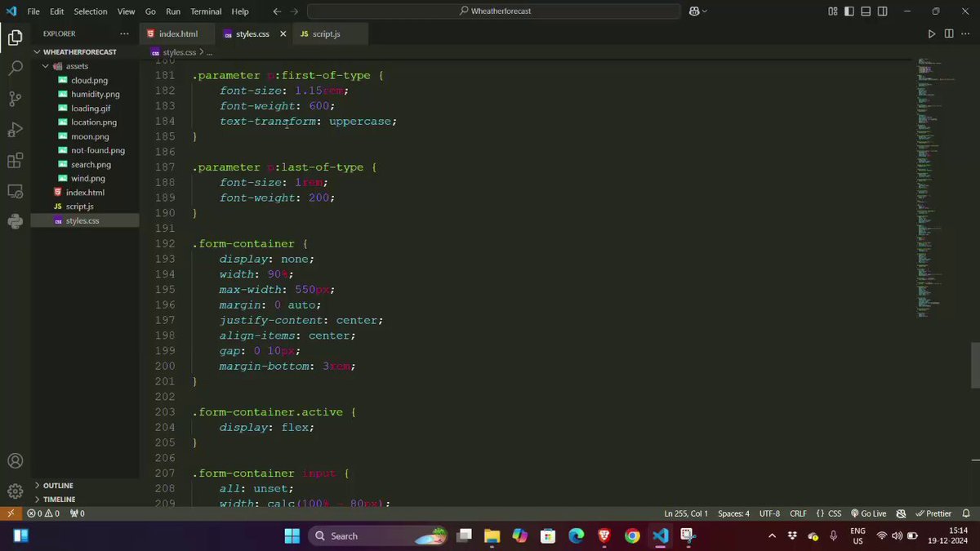Open editor More Actions ellipsis

tap(965, 34)
